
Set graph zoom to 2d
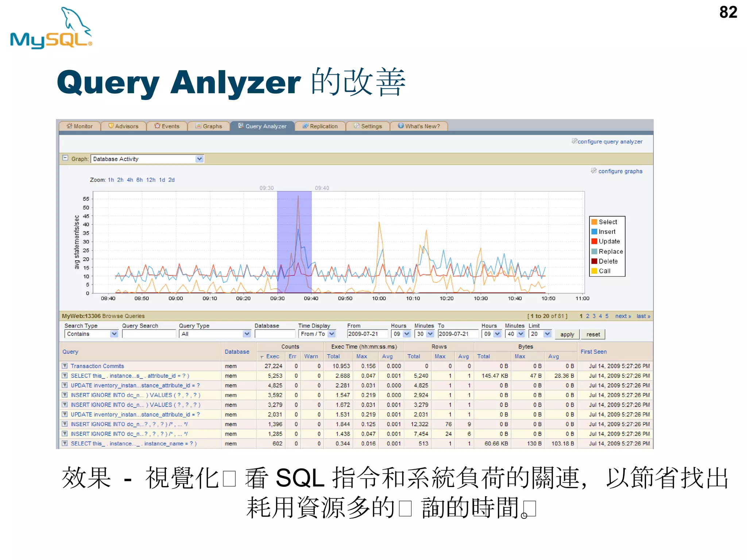coord(171,180)
